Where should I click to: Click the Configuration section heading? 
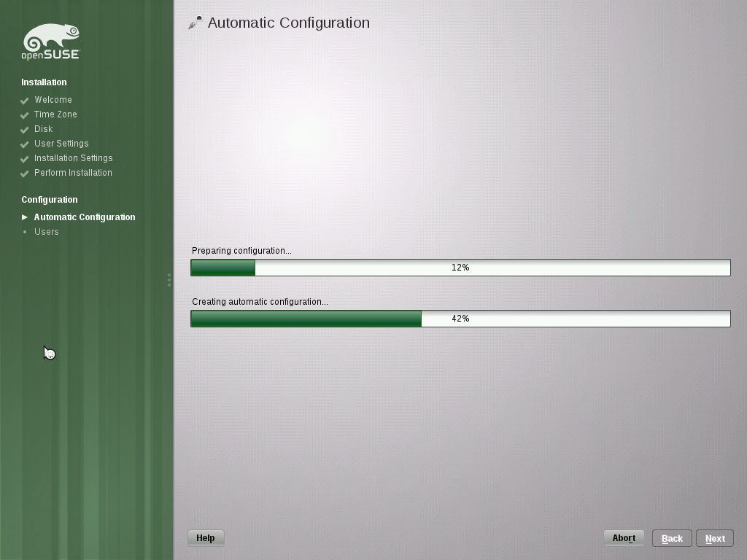tap(49, 199)
